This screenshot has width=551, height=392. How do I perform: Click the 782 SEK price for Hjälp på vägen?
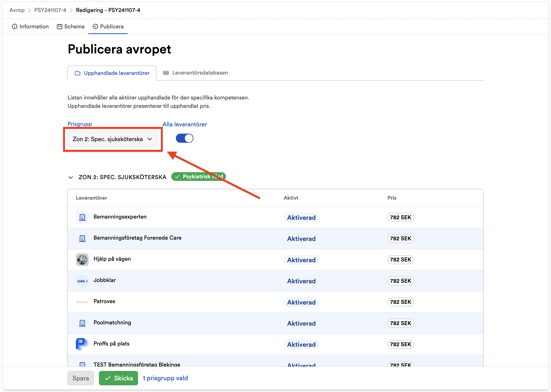(400, 259)
